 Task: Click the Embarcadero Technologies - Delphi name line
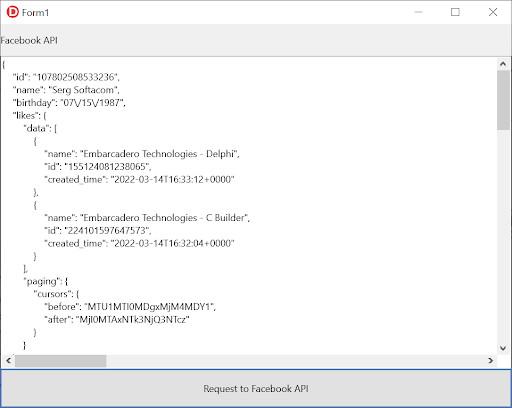pyautogui.click(x=142, y=154)
